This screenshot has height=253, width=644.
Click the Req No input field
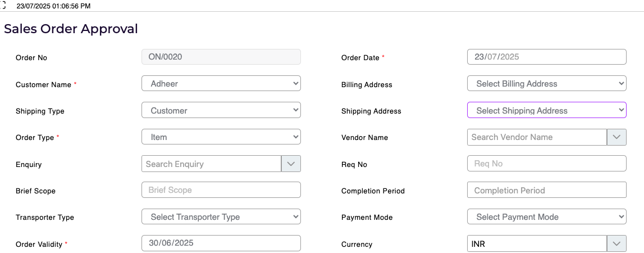pyautogui.click(x=546, y=164)
